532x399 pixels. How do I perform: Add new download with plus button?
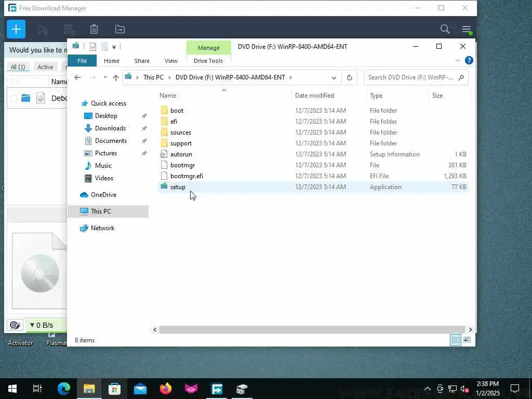pyautogui.click(x=16, y=29)
